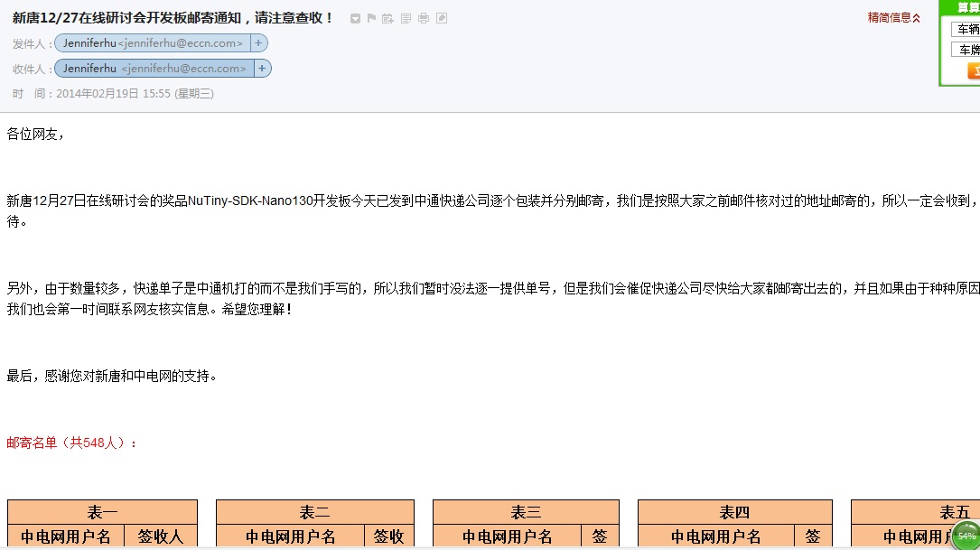Click 中电网用户名 column header in 表三
Image resolution: width=980 pixels, height=550 pixels.
pos(507,536)
